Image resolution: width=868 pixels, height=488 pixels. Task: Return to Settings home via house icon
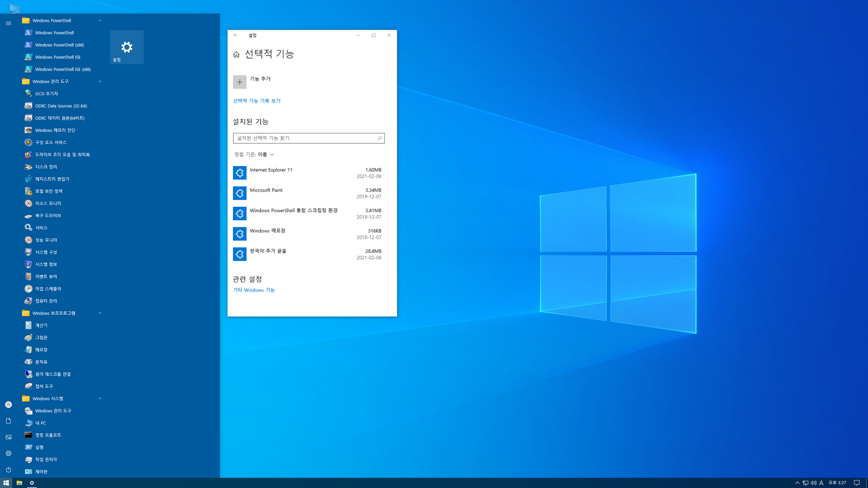pyautogui.click(x=236, y=54)
